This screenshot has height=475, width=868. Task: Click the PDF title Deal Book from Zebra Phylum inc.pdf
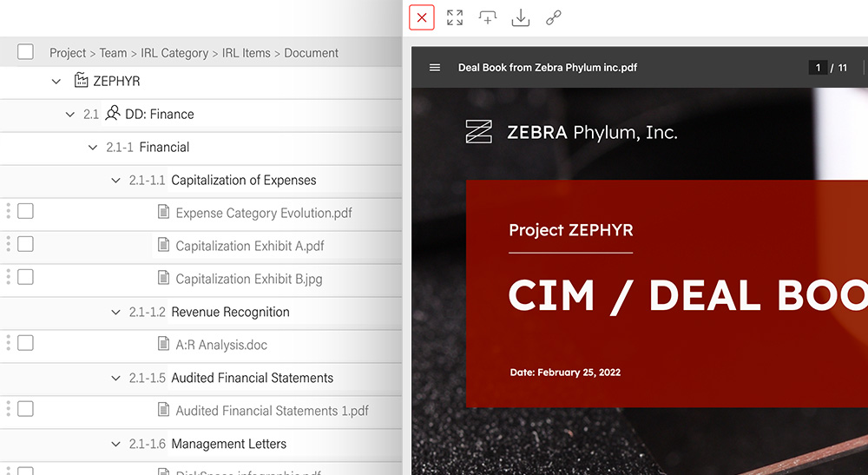548,68
